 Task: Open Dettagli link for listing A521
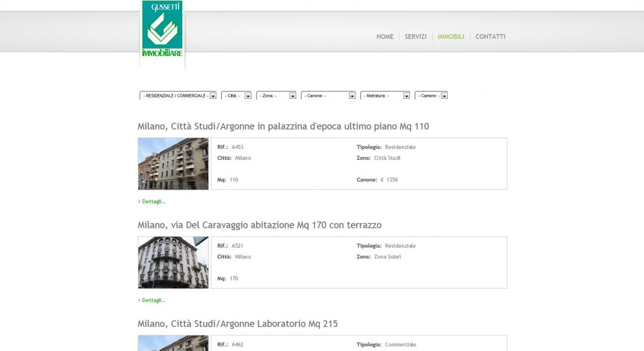pyautogui.click(x=152, y=301)
